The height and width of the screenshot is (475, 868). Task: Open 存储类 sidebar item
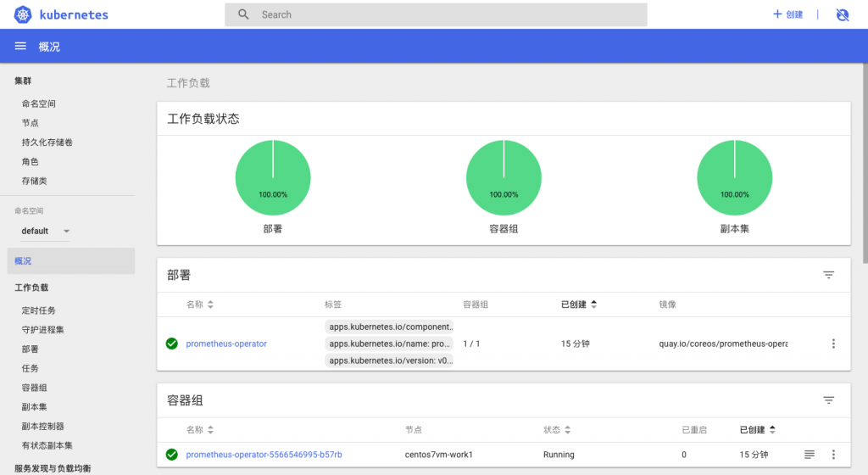(34, 181)
